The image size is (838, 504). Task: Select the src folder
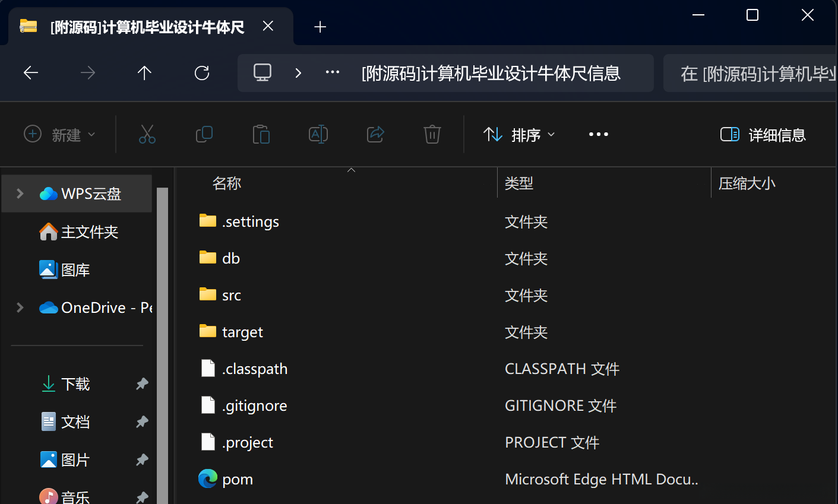(x=220, y=295)
